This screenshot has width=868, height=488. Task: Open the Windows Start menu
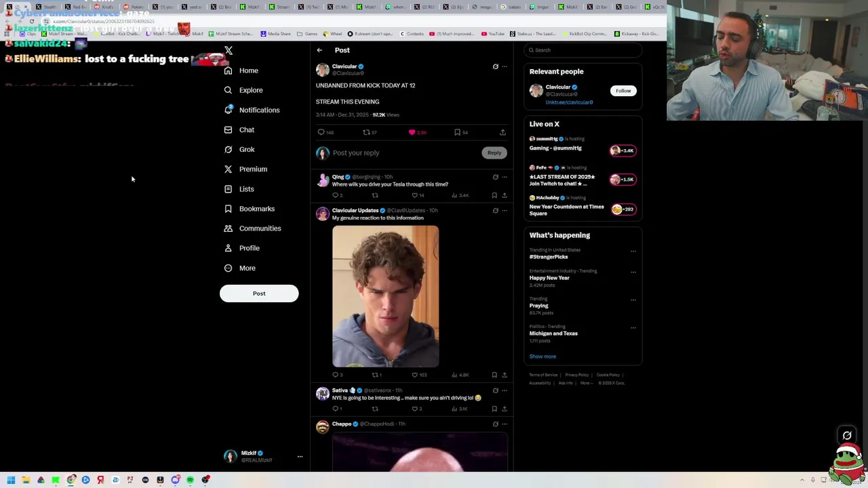point(11,480)
